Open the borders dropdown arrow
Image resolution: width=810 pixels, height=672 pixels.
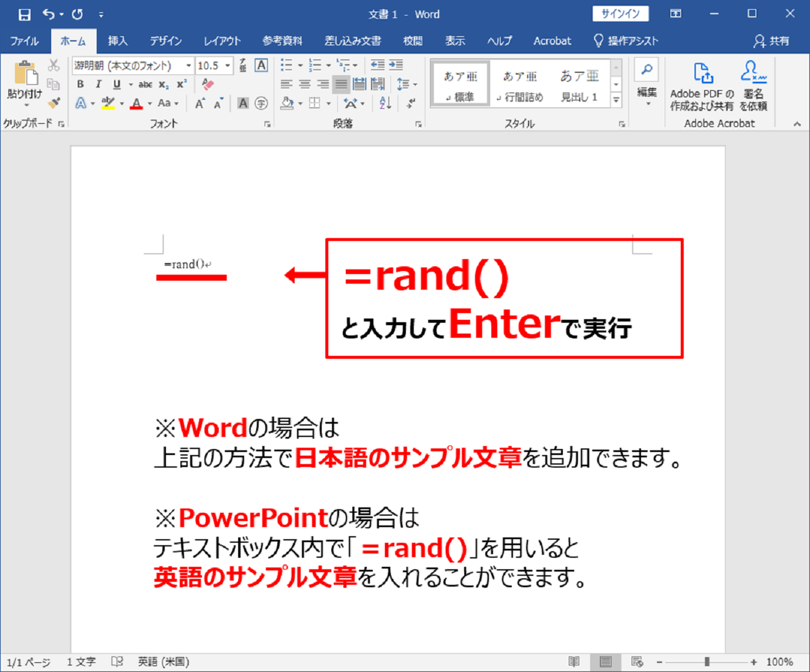click(x=328, y=103)
